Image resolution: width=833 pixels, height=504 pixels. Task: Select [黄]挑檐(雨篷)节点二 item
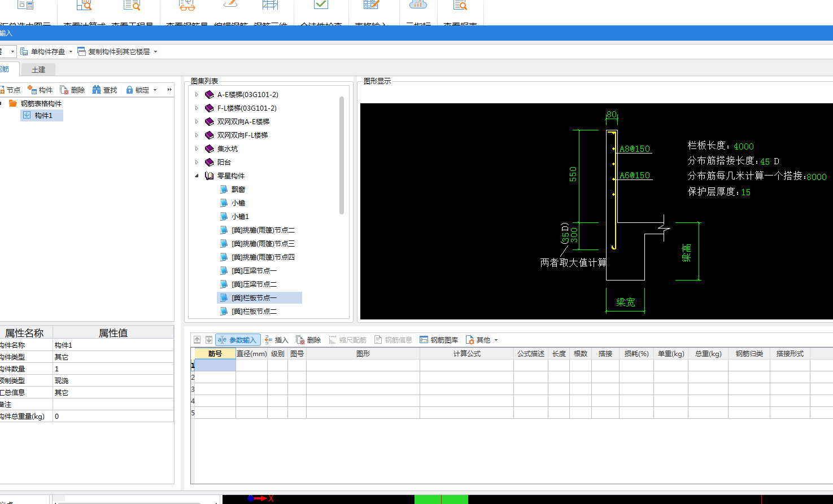[263, 230]
